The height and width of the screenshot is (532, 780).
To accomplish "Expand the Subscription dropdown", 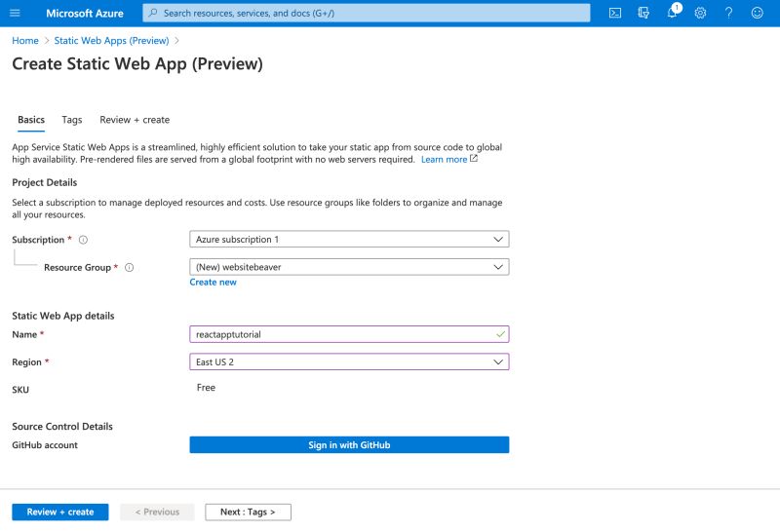I will pyautogui.click(x=349, y=239).
